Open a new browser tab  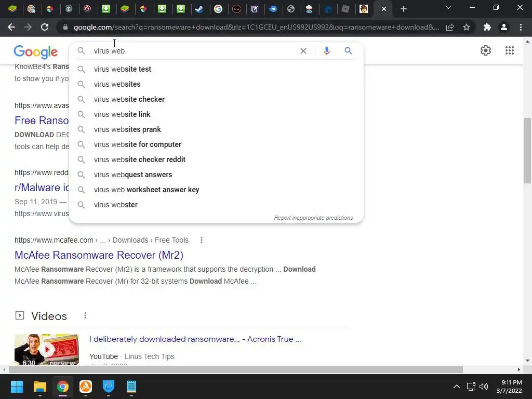coord(403,9)
